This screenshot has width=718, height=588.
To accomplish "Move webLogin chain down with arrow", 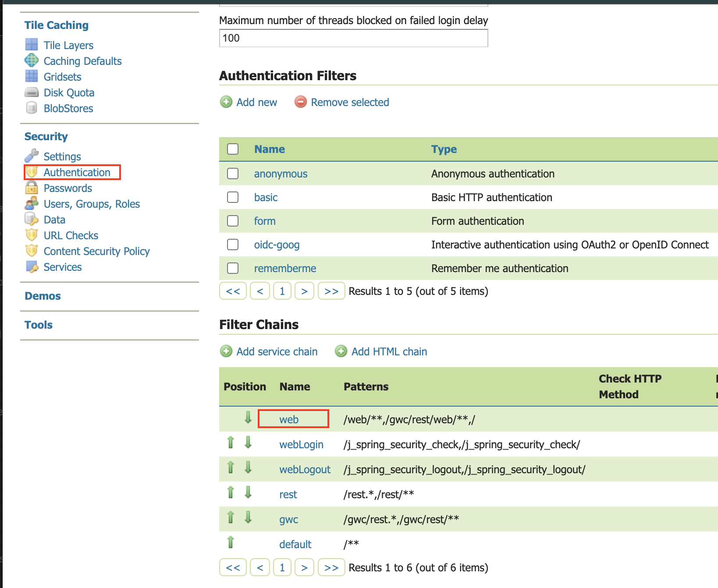I will point(248,443).
